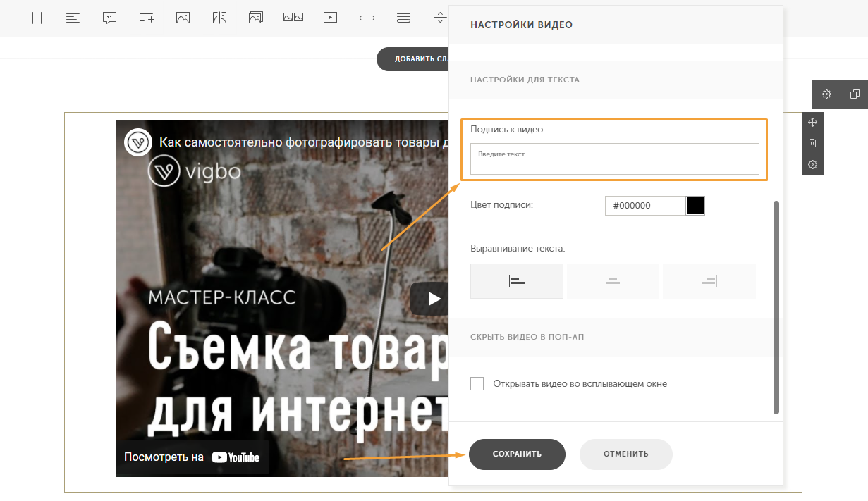Open the black caption color swatch
This screenshot has height=501, width=868.
click(695, 206)
